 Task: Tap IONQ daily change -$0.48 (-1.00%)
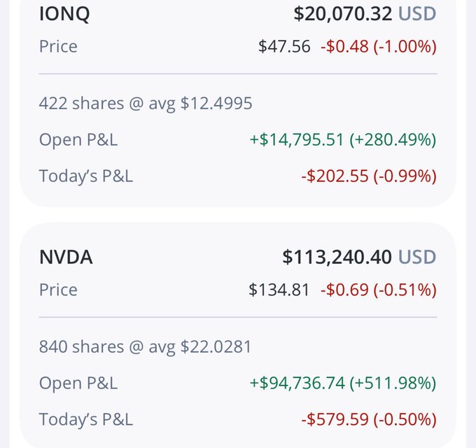pos(379,47)
